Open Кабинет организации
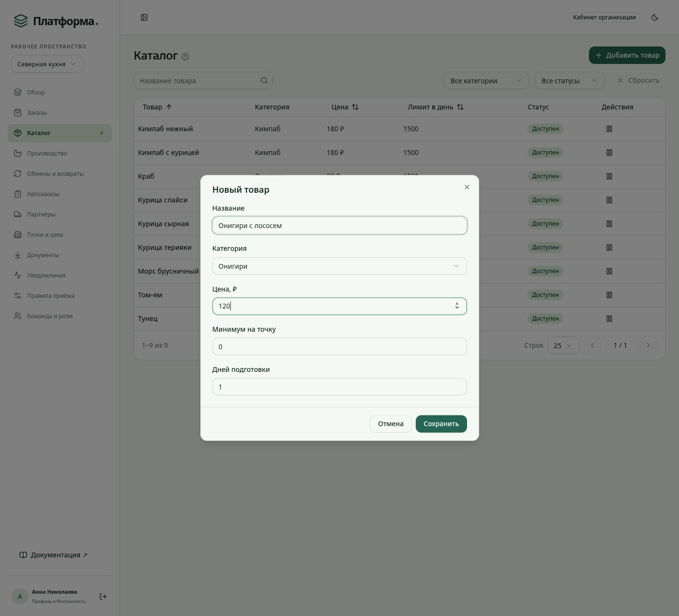The width and height of the screenshot is (679, 616). pyautogui.click(x=604, y=17)
